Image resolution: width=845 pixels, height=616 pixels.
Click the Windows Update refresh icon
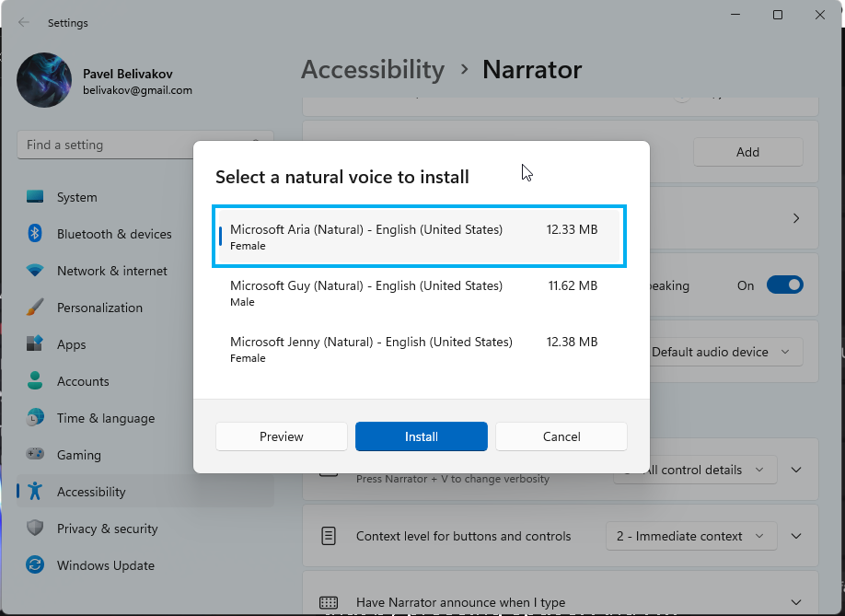35,564
